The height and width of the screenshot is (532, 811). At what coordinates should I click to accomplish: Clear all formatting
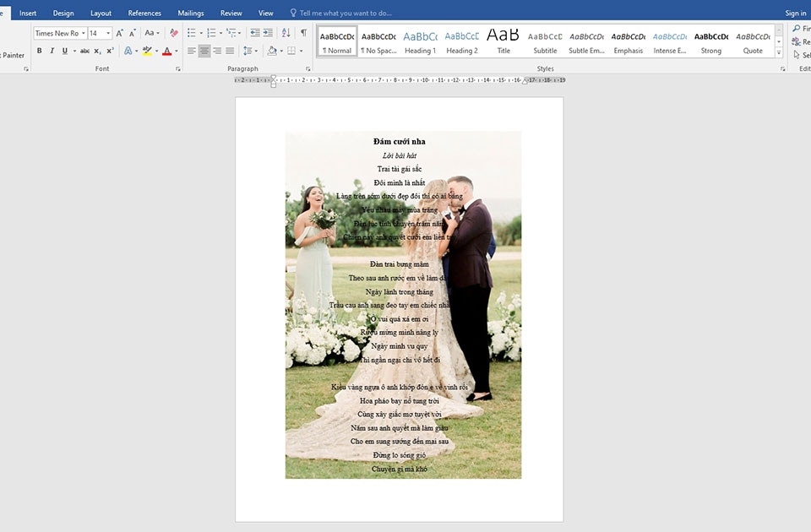(172, 32)
